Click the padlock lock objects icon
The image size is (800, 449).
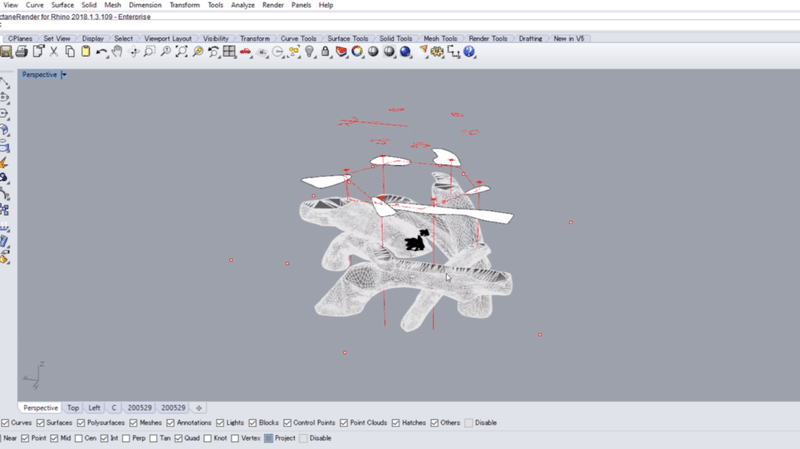point(325,52)
